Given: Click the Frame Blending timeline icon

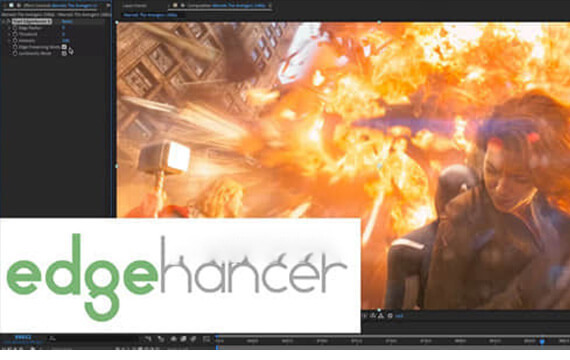Looking at the screenshot, I should 184,339.
